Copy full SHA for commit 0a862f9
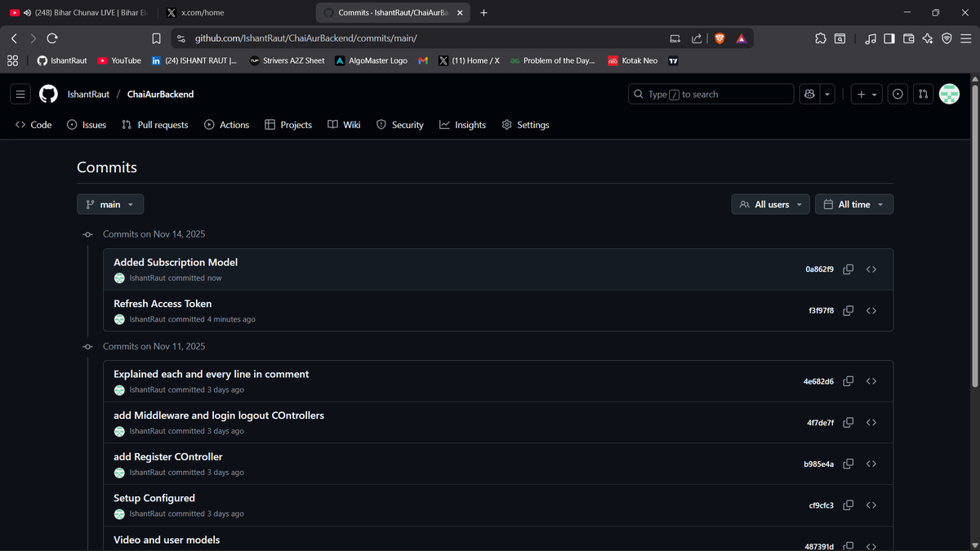This screenshot has width=980, height=551. pos(849,269)
